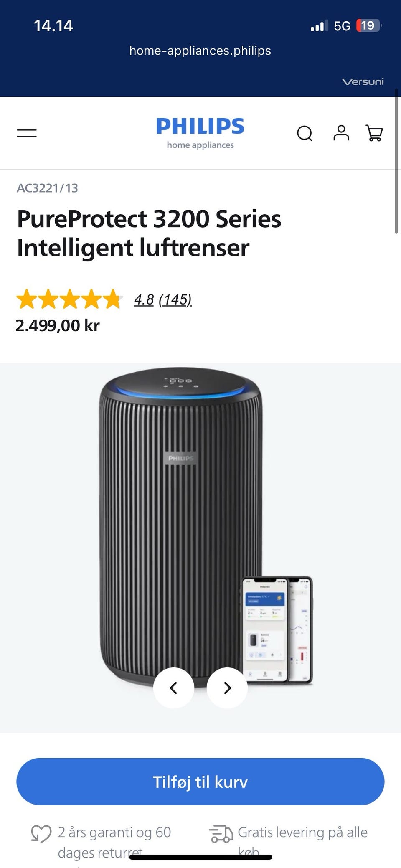Open the (145) reviews link
The height and width of the screenshot is (868, 401).
pyautogui.click(x=175, y=299)
